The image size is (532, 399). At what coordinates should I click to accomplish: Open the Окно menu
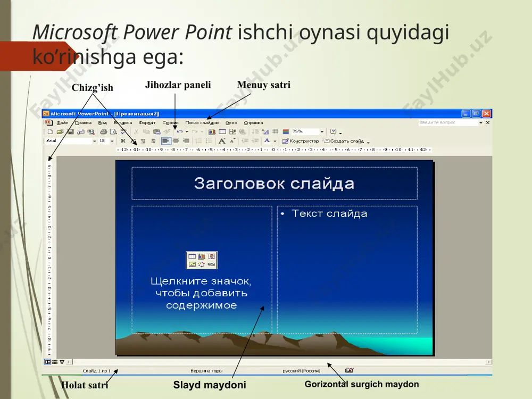[231, 122]
